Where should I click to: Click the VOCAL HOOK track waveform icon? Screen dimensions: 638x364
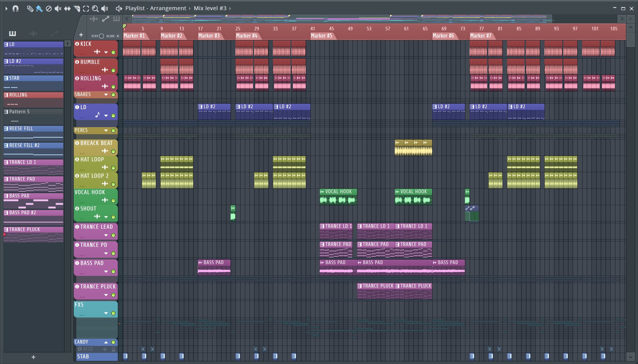tap(105, 200)
